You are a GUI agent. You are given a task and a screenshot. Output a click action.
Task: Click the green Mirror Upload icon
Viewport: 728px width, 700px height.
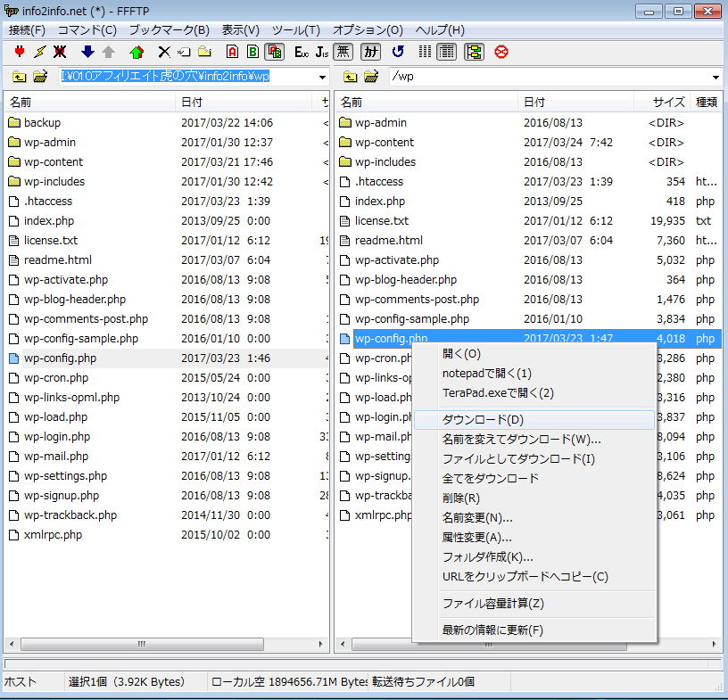pos(136,52)
